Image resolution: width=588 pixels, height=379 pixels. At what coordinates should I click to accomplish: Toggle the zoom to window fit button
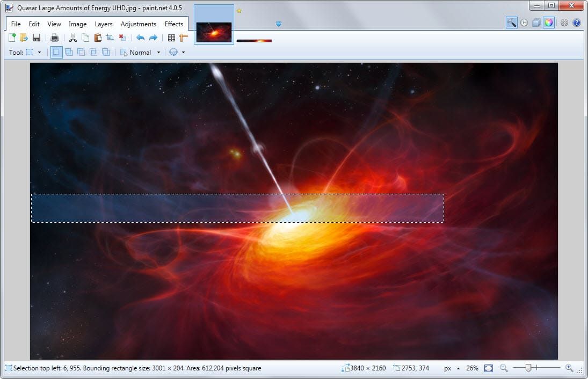(x=489, y=368)
